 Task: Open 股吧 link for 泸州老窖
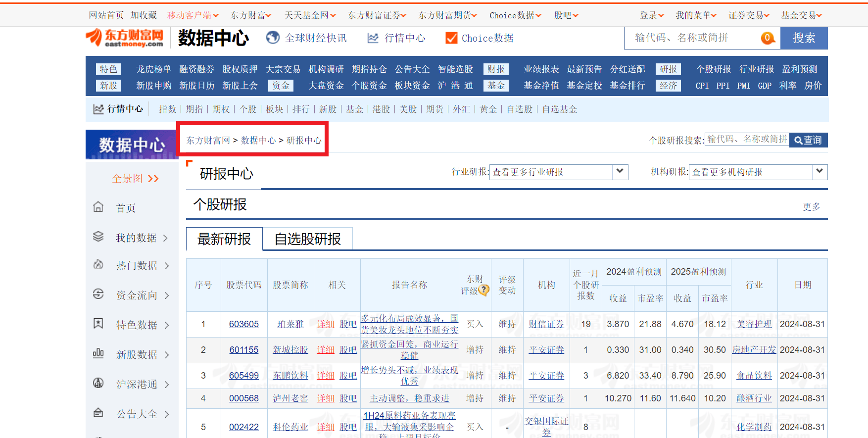coord(348,398)
